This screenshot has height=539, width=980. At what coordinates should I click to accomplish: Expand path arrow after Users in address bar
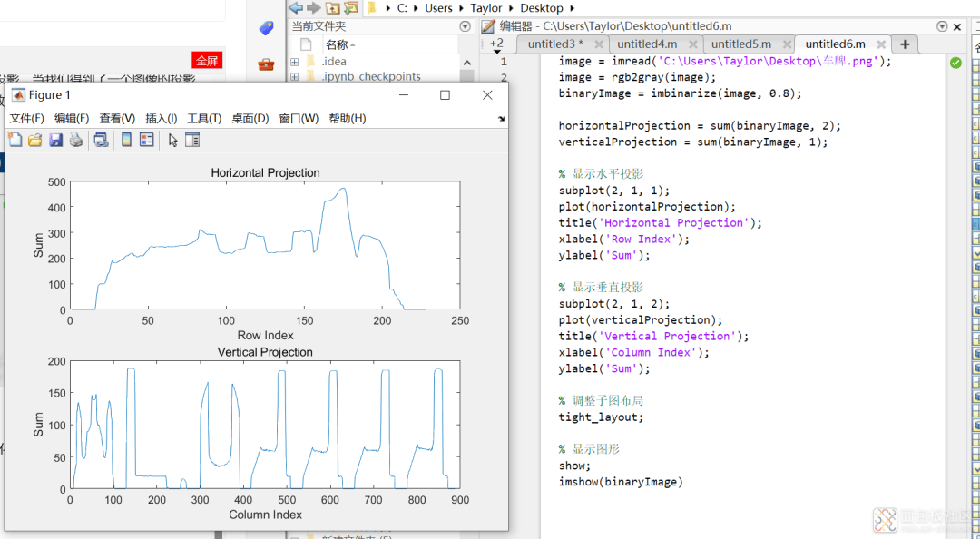click(x=461, y=8)
